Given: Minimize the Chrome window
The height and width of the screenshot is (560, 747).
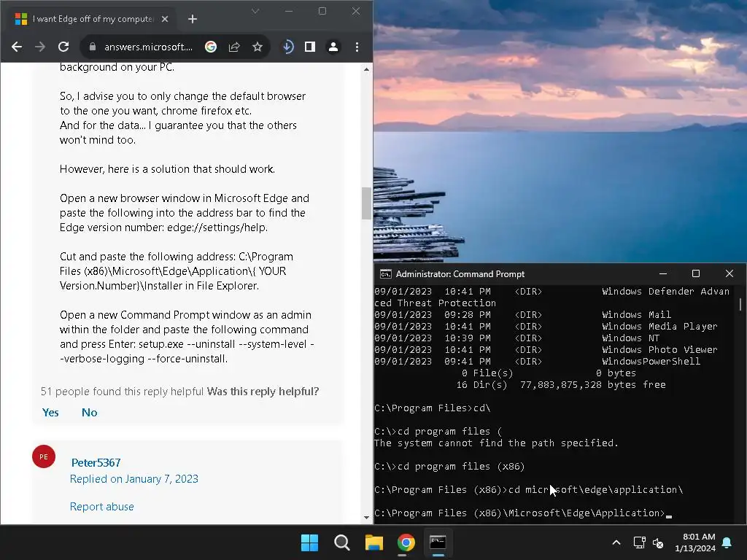Looking at the screenshot, I should click(x=289, y=11).
